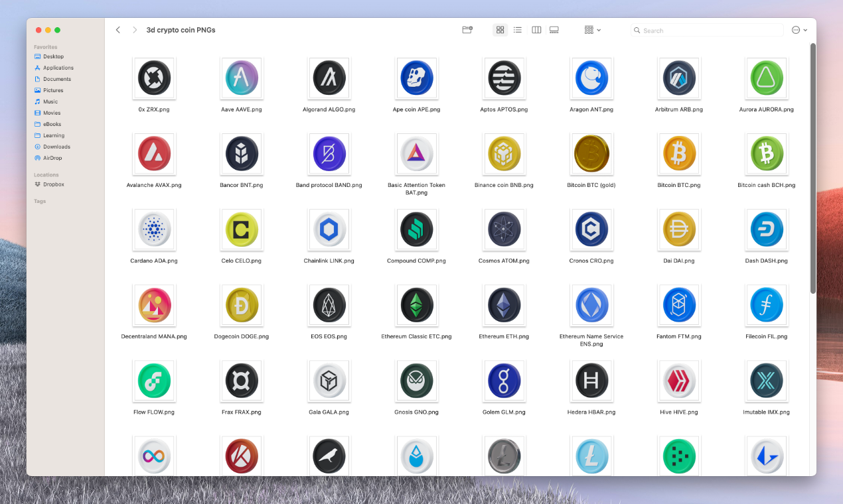843x504 pixels.
Task: Switch to column view
Action: coord(536,30)
